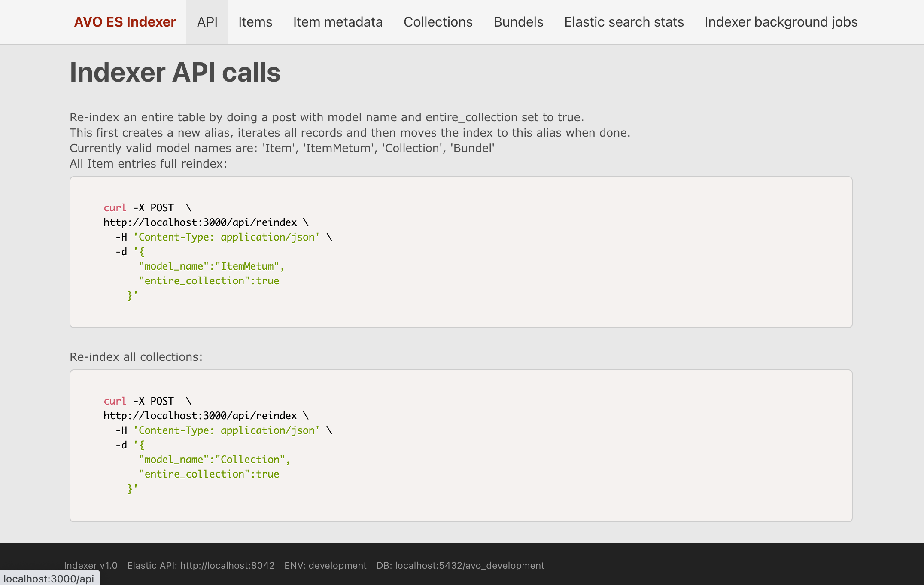
Task: Click the Content-Type header line in first block
Action: (224, 237)
